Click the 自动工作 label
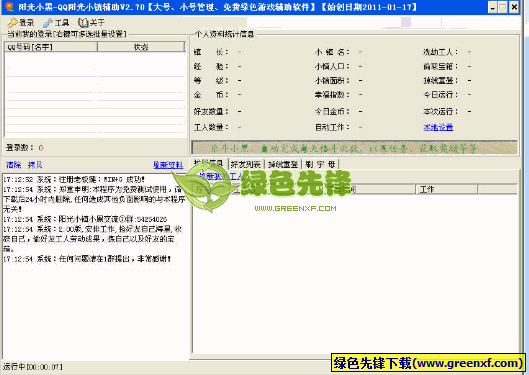 coord(332,127)
